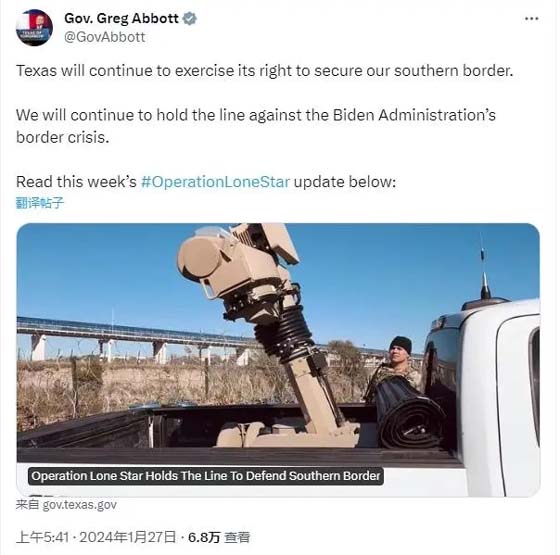
Task: Click the 6.8万 查看 view count
Action: point(219,537)
